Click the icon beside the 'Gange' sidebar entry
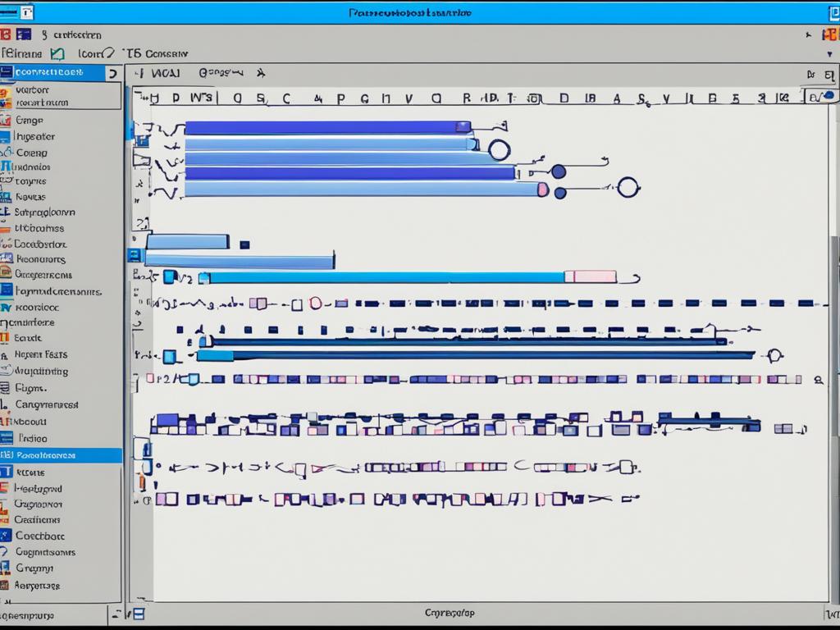The width and height of the screenshot is (840, 630). pyautogui.click(x=6, y=121)
